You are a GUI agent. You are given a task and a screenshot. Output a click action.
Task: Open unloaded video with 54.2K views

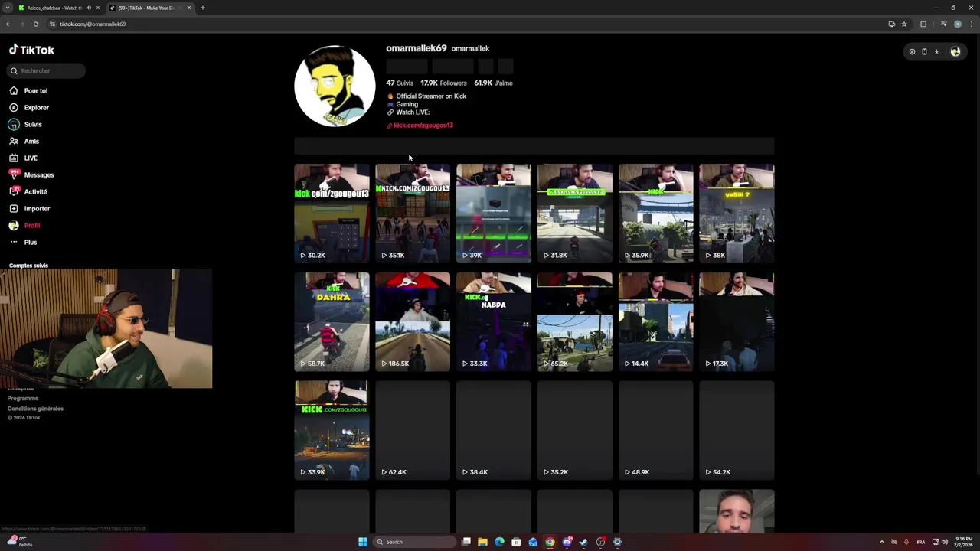(x=737, y=431)
